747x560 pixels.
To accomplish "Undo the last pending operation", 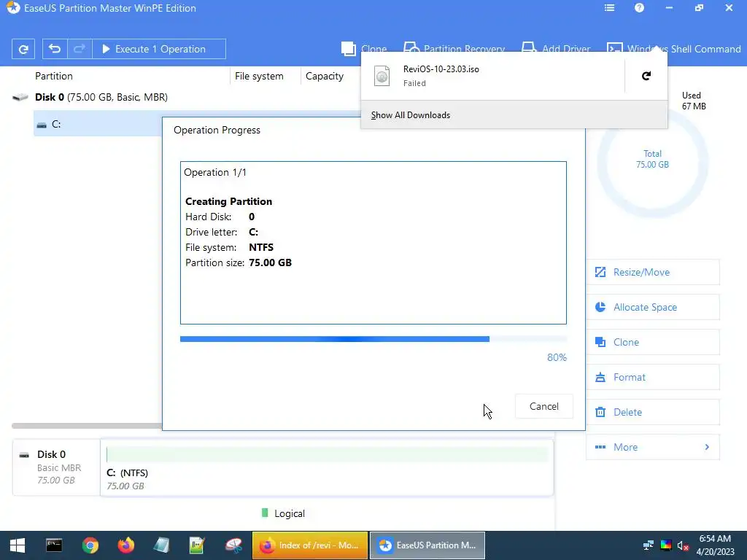I will (x=55, y=49).
